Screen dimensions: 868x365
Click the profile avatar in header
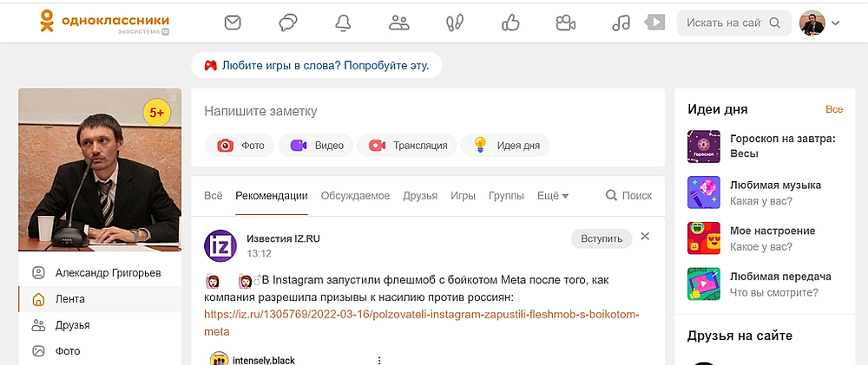[812, 23]
